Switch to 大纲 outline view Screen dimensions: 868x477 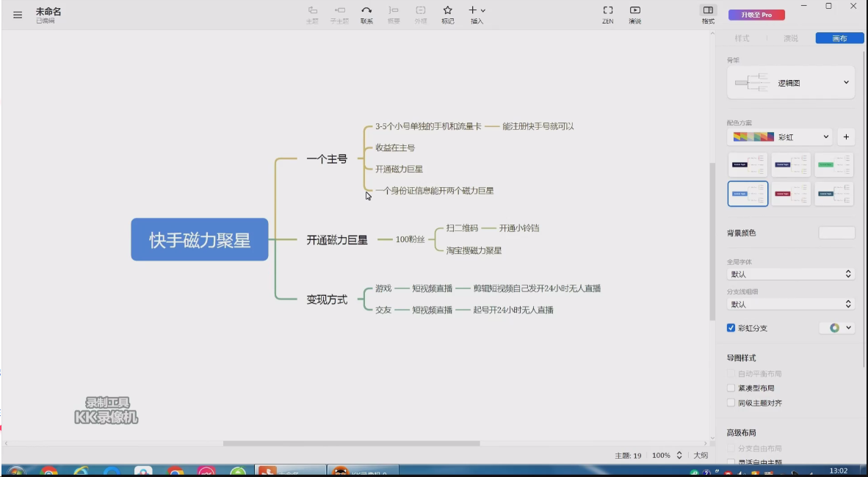pos(701,456)
